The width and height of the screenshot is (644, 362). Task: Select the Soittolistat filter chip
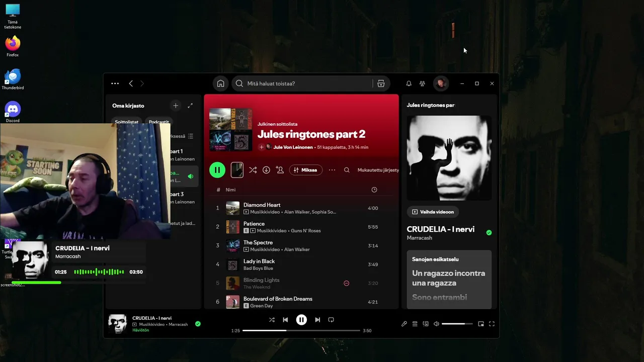point(126,122)
